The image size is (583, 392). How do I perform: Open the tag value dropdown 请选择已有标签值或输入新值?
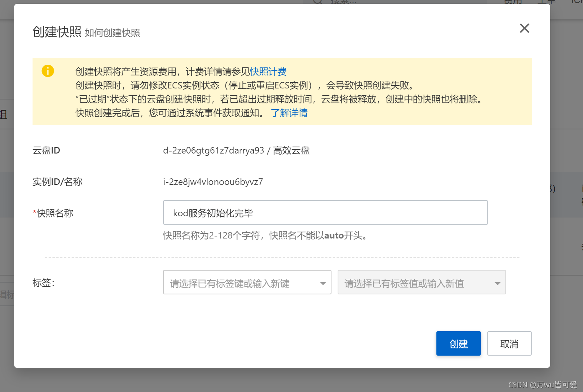coord(421,282)
